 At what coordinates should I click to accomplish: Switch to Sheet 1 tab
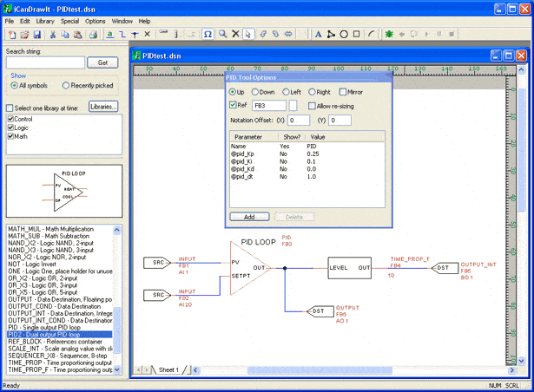pyautogui.click(x=168, y=369)
